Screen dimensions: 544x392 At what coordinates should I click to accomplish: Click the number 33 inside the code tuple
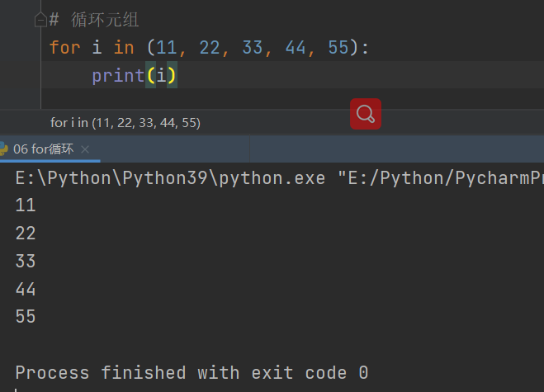[253, 48]
